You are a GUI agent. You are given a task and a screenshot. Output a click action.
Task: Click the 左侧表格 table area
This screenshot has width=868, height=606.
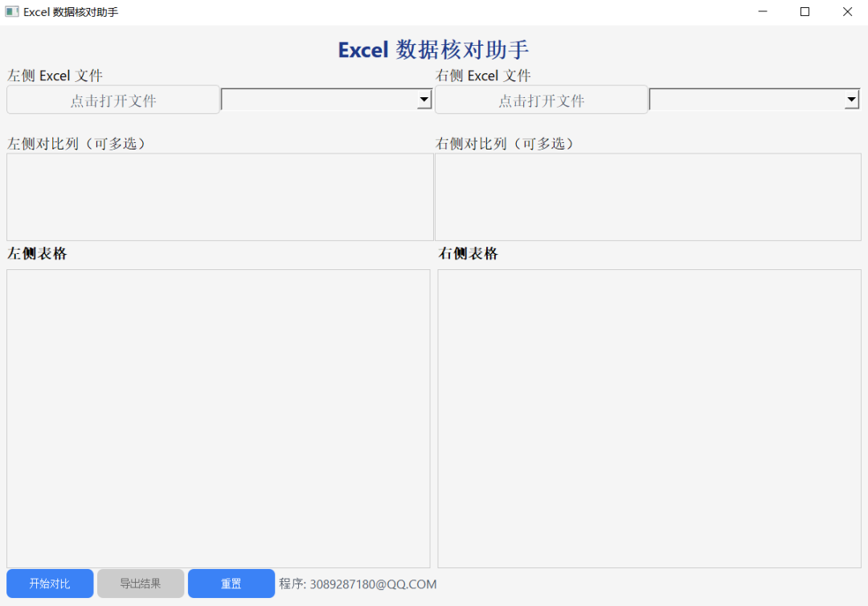218,419
